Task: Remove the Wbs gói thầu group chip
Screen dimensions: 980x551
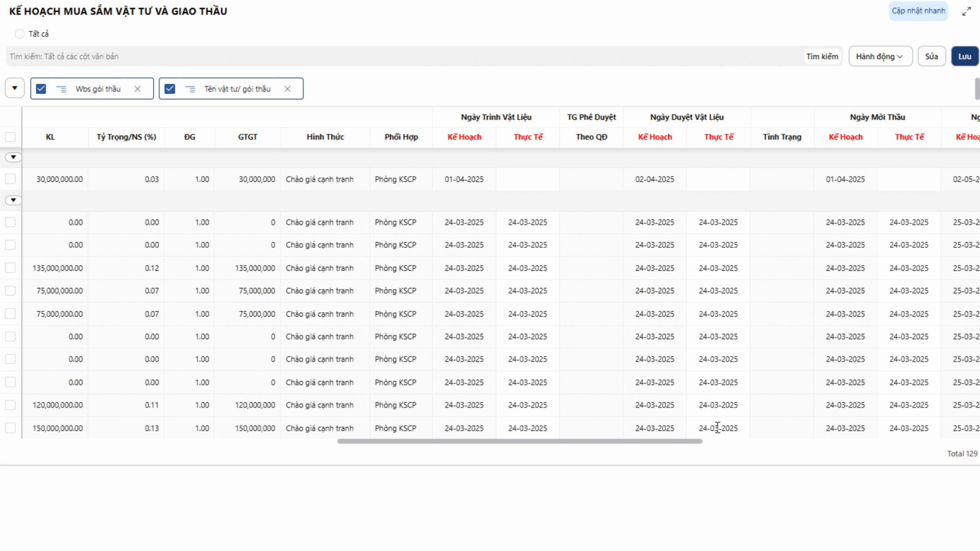Action: [x=137, y=89]
